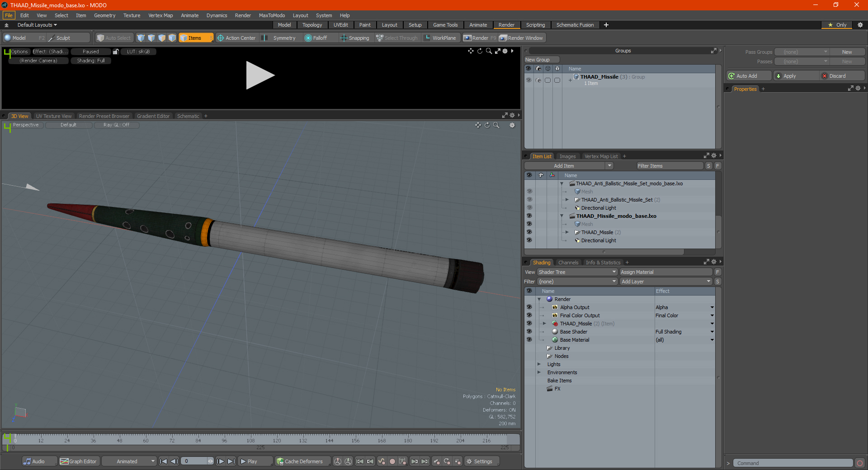Toggle visibility of THAAD_Missile group
This screenshot has width=868, height=470.
click(528, 80)
